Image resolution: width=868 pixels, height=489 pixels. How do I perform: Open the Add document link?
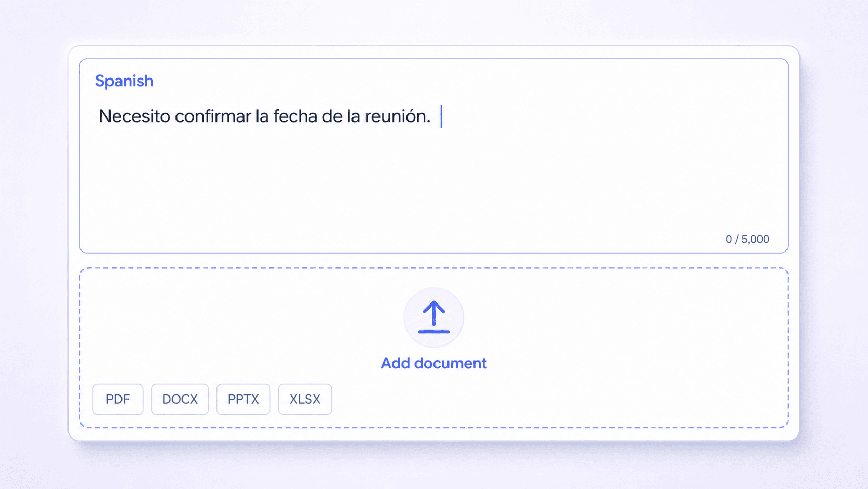tap(433, 363)
